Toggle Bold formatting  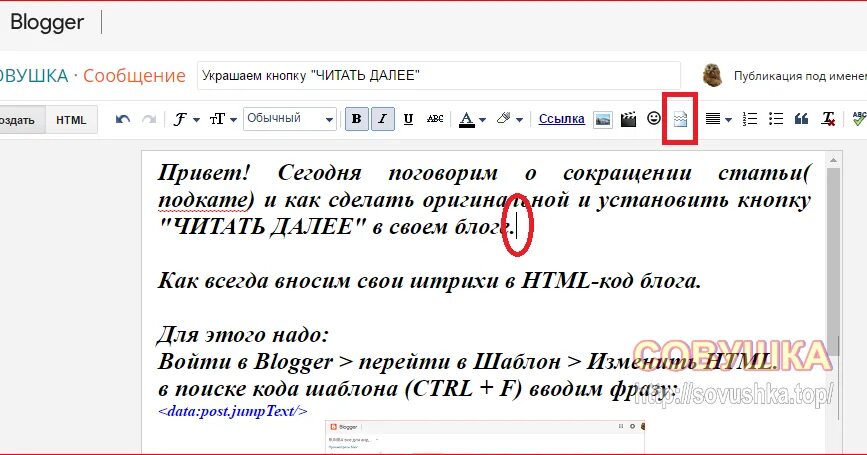click(357, 119)
